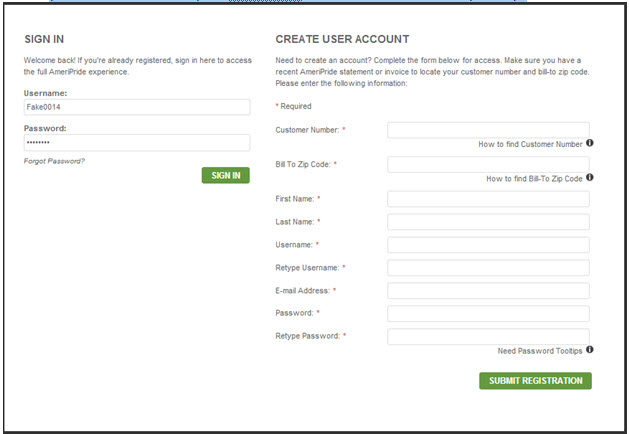Click into the First Name field

(x=488, y=199)
